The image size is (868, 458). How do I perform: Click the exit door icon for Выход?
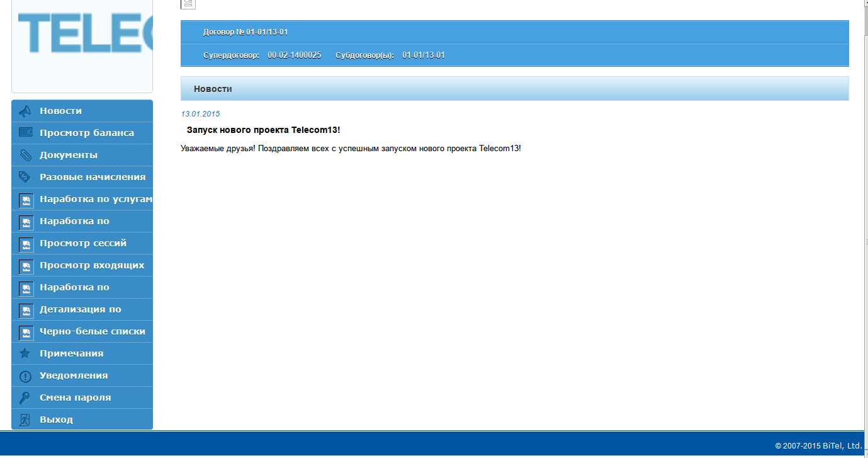[25, 420]
